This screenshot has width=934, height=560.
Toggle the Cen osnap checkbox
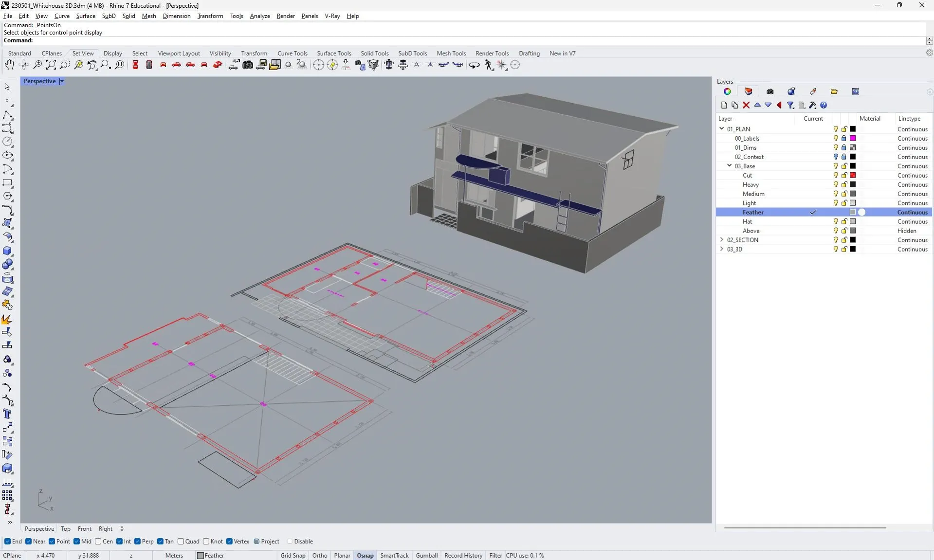(98, 542)
